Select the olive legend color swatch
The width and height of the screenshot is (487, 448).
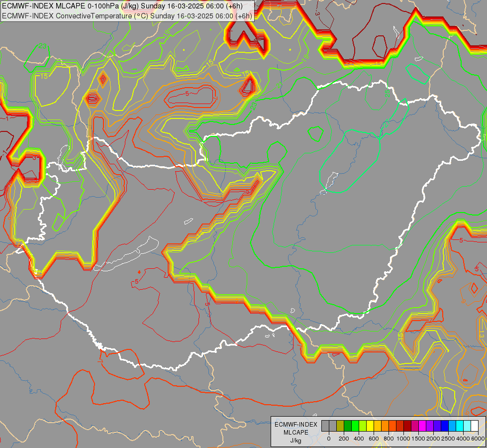pyautogui.click(x=340, y=426)
